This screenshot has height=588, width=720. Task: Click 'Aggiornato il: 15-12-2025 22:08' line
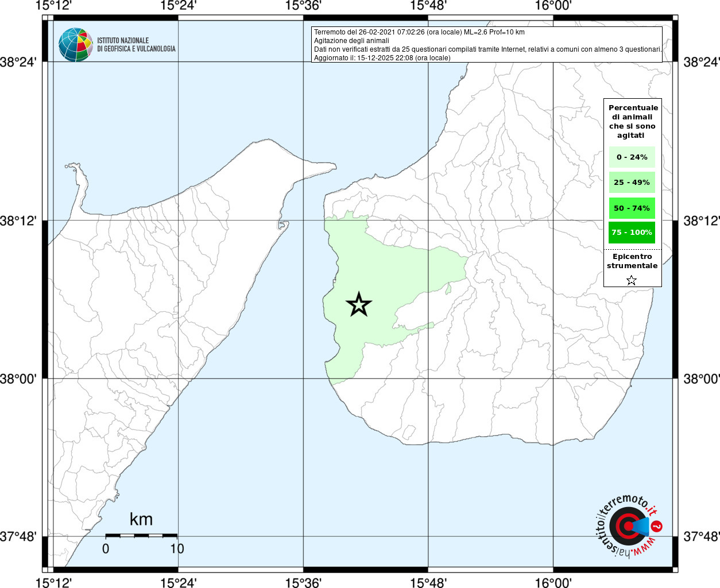pyautogui.click(x=382, y=58)
